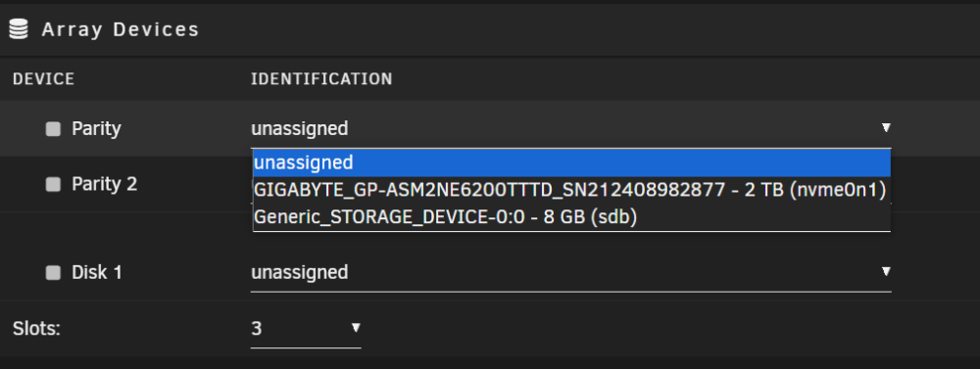Viewport: 980px width, 369px height.
Task: Click the Disk 1 status indicator square
Action: coord(53,273)
